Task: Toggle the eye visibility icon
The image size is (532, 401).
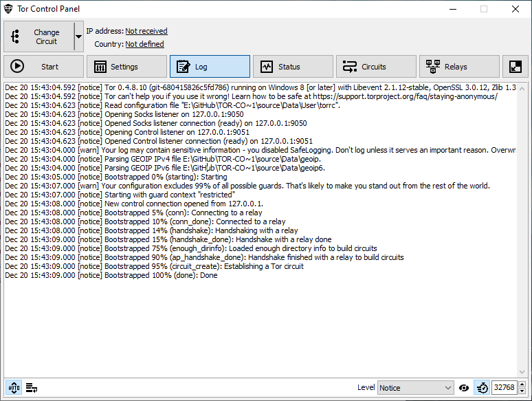Action: tap(464, 388)
